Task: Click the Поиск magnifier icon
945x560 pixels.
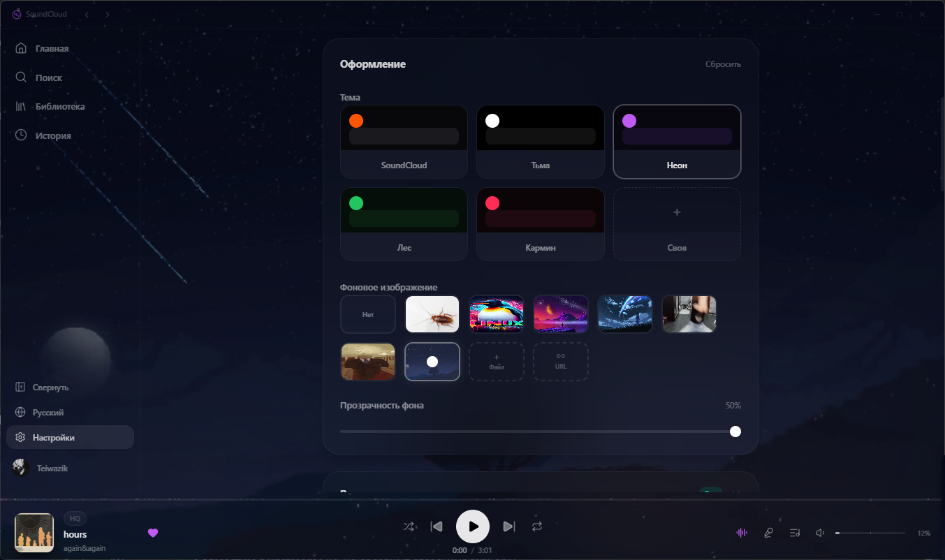Action: [21, 78]
